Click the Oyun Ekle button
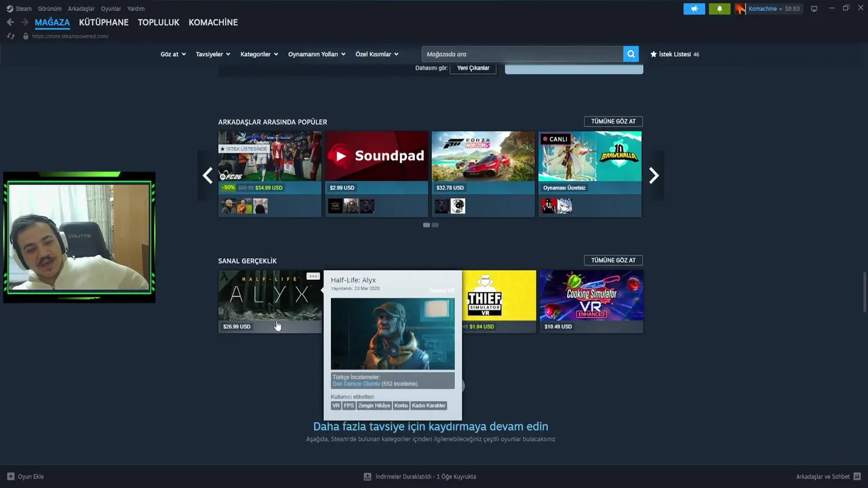Screen dimensions: 868x488 pyautogui.click(x=26, y=476)
